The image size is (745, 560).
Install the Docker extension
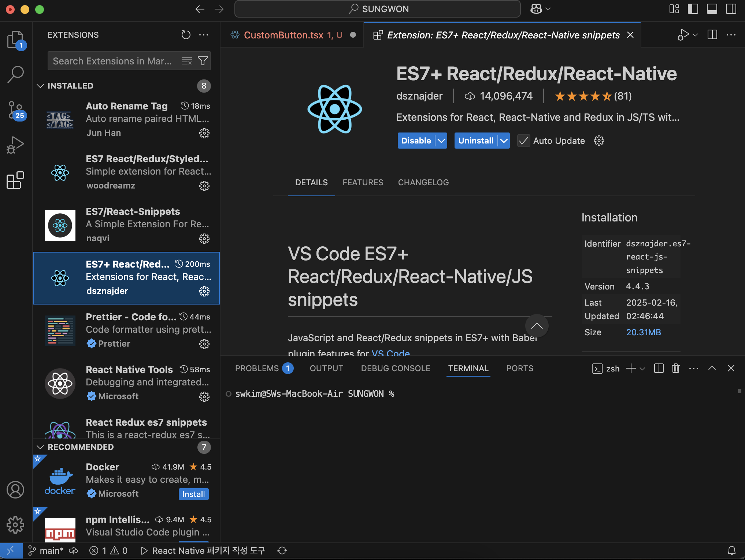point(193,494)
